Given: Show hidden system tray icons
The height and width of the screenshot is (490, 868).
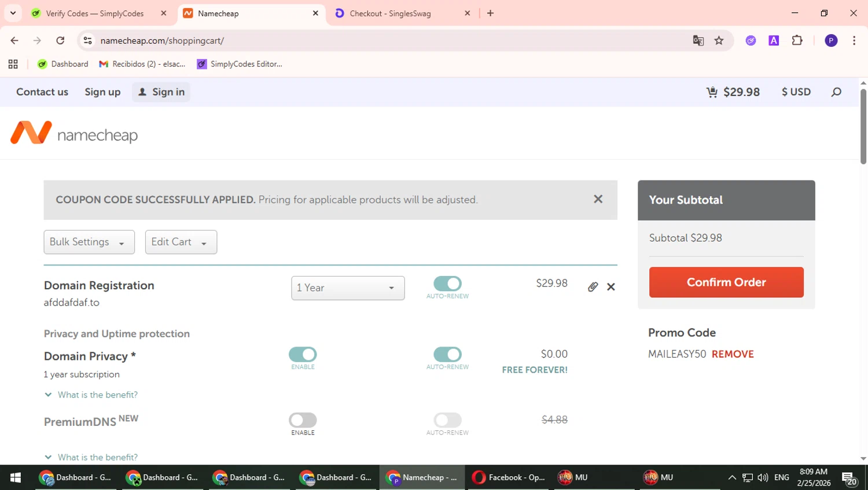Looking at the screenshot, I should click(732, 477).
